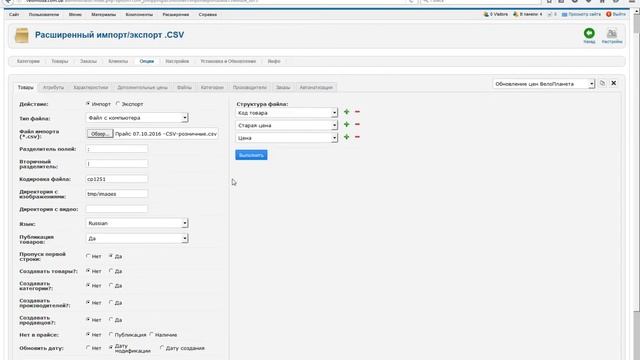Open the Пользователи menu
This screenshot has width=640, height=360.
pyautogui.click(x=44, y=14)
